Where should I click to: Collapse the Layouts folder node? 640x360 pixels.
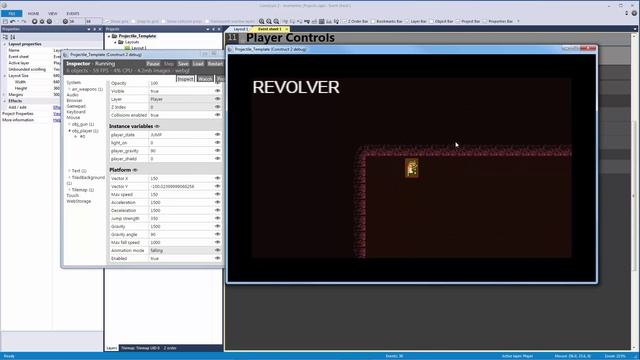click(x=116, y=42)
